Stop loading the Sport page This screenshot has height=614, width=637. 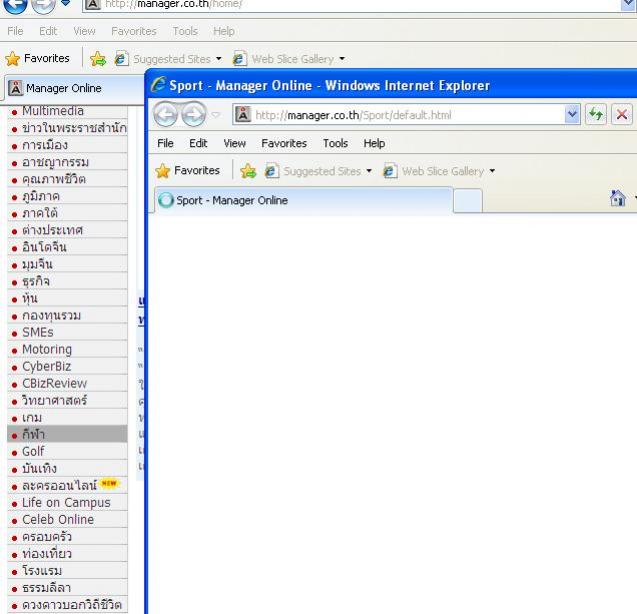[x=622, y=115]
